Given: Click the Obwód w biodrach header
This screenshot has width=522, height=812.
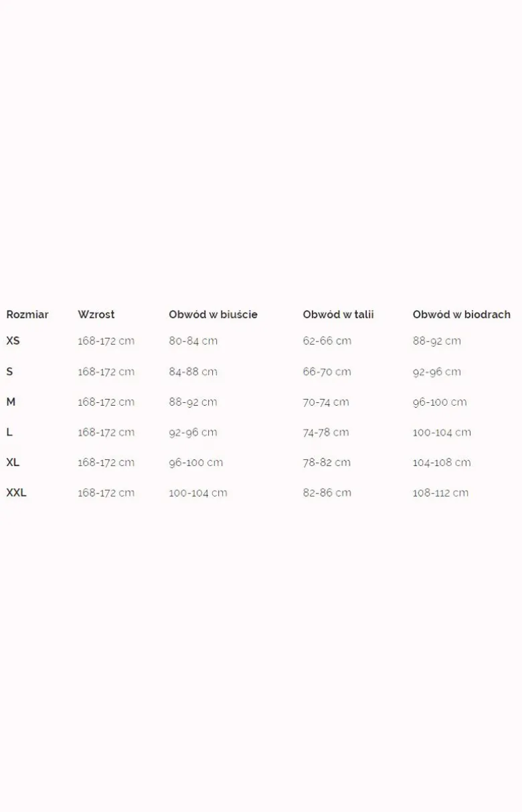Looking at the screenshot, I should [461, 315].
